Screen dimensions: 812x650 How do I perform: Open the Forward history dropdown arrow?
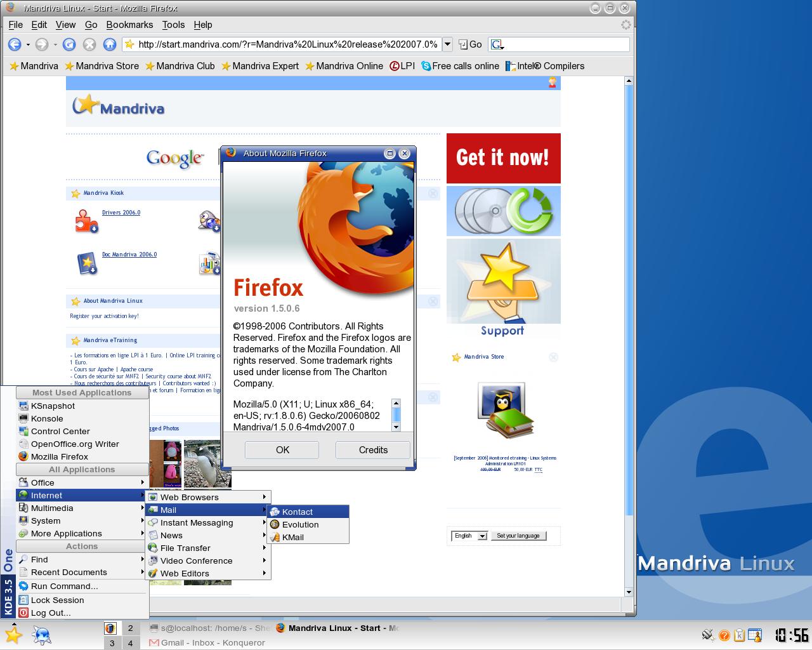pos(55,44)
